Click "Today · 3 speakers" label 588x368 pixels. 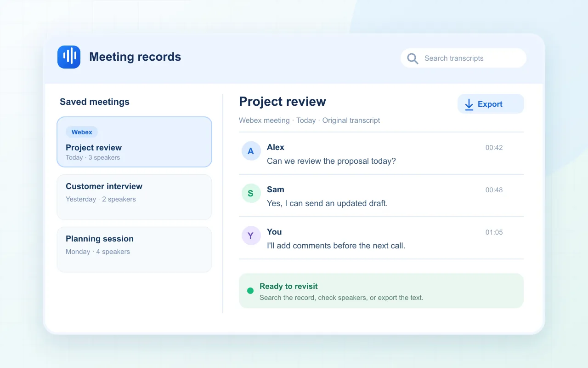pyautogui.click(x=93, y=157)
